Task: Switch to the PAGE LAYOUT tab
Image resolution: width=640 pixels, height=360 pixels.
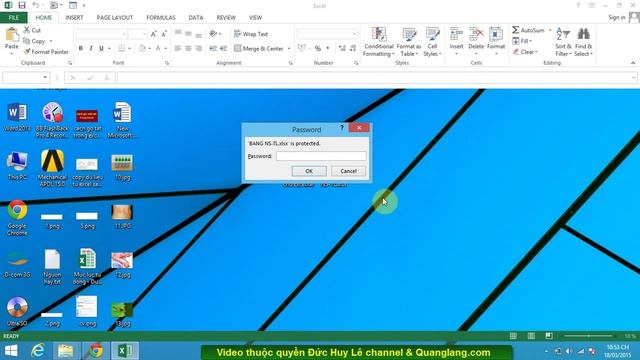Action: click(115, 18)
